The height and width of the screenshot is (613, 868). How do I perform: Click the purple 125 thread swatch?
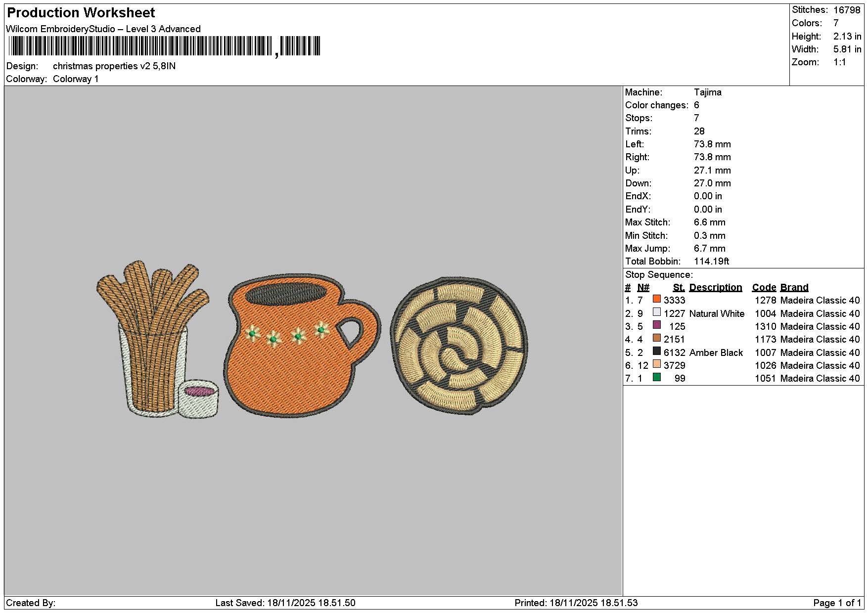click(657, 325)
